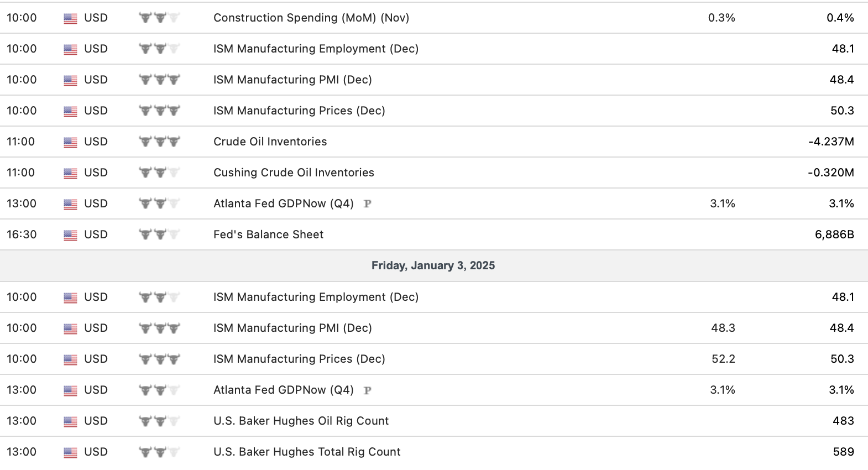The height and width of the screenshot is (470, 868).
Task: Open the Construction Spending (MoM) (Nov) event
Action: tap(311, 18)
